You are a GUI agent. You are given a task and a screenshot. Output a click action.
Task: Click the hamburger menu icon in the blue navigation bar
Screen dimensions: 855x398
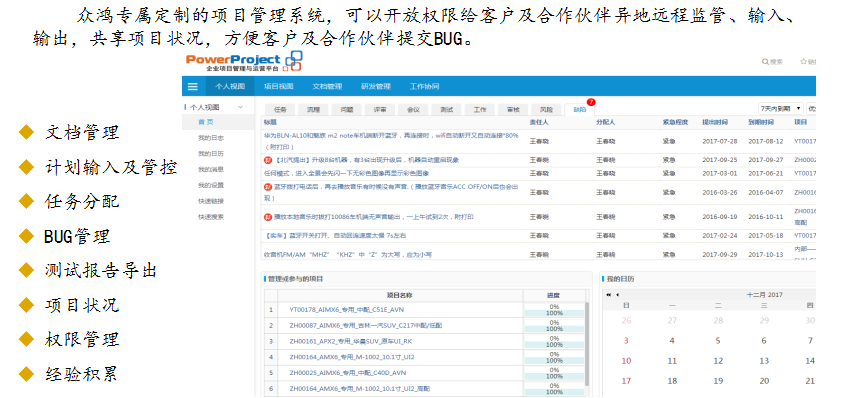pos(192,87)
